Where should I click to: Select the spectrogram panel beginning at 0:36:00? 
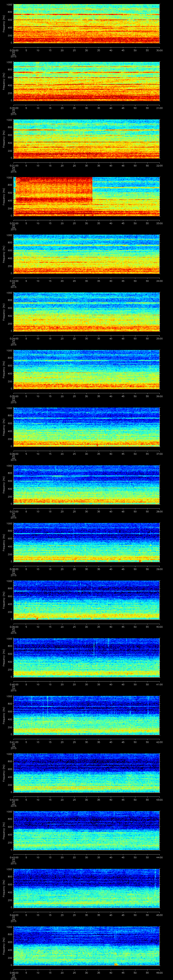[x=86, y=427]
